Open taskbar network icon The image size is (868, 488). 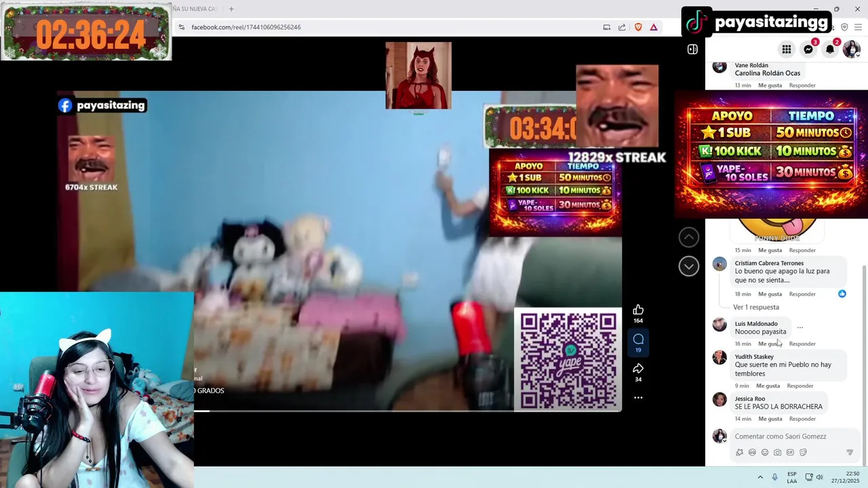click(808, 477)
